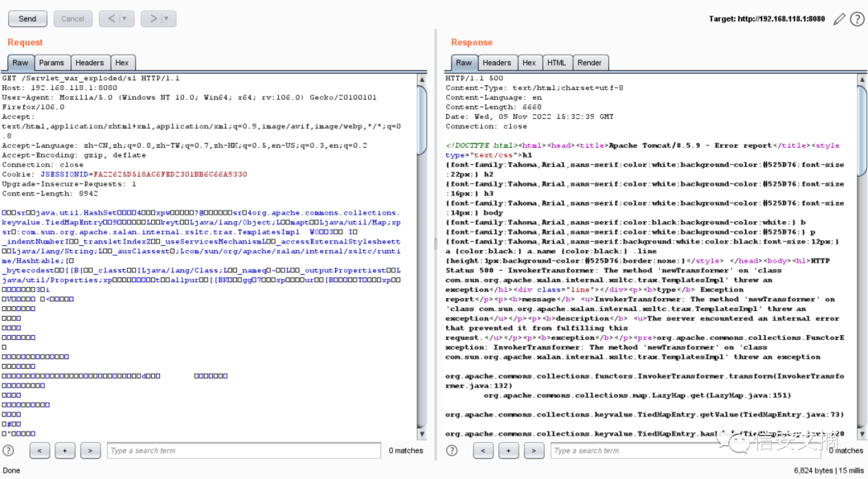The image size is (868, 479).
Task: Click request search previous match button
Action: tap(39, 451)
